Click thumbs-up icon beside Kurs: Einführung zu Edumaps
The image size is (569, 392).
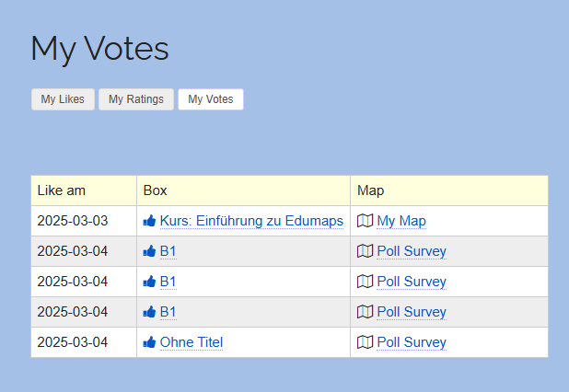pos(149,221)
